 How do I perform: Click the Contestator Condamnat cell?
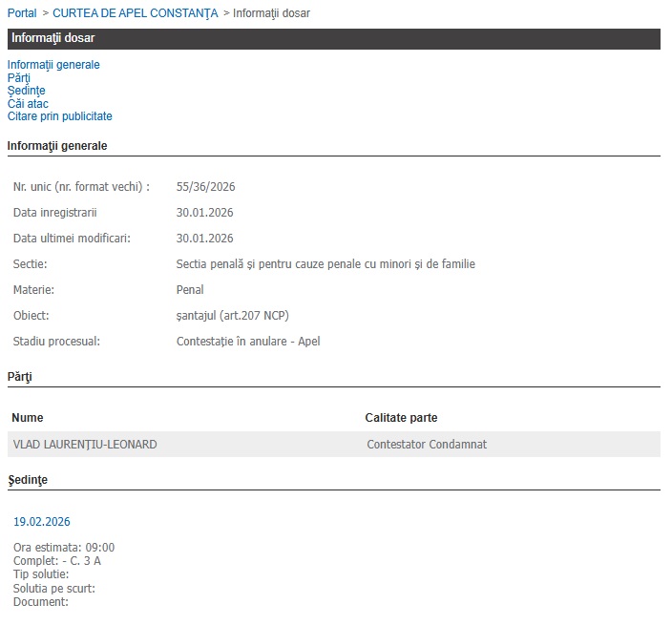427,445
